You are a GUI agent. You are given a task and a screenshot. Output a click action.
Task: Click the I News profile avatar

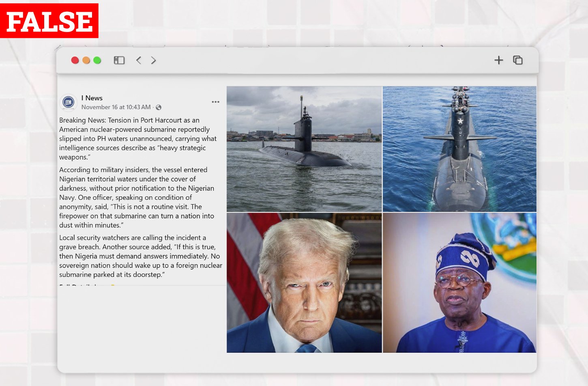pos(68,103)
